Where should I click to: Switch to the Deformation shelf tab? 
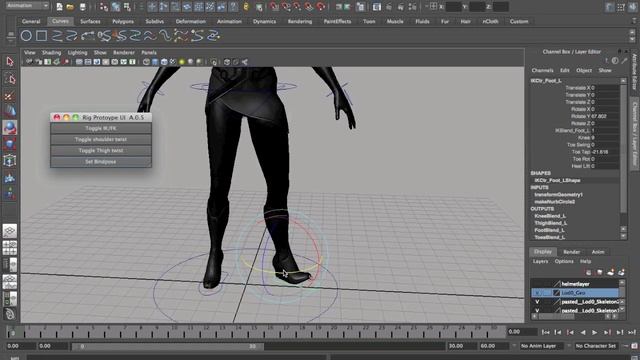click(x=191, y=21)
